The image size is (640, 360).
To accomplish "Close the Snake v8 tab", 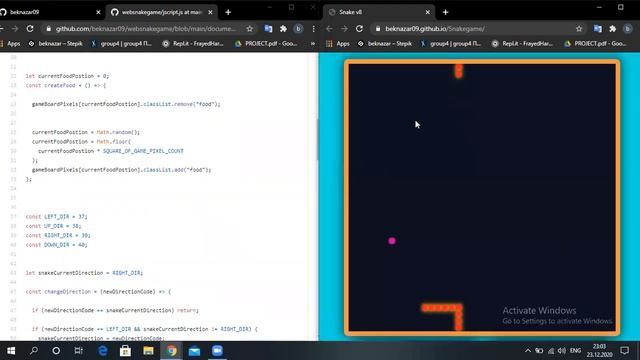I will [427, 12].
